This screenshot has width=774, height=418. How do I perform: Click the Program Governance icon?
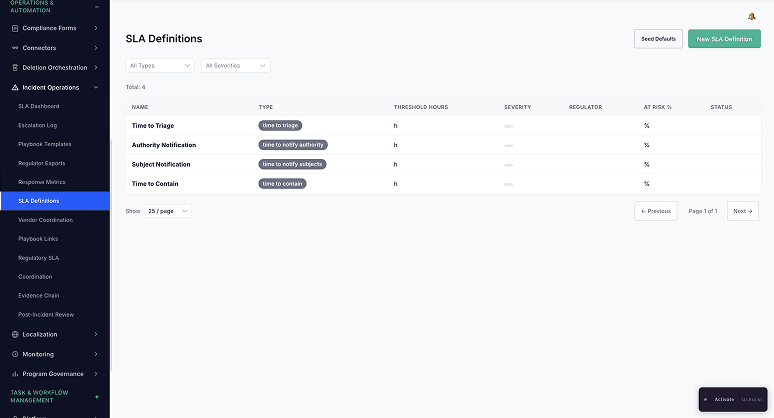pos(15,374)
